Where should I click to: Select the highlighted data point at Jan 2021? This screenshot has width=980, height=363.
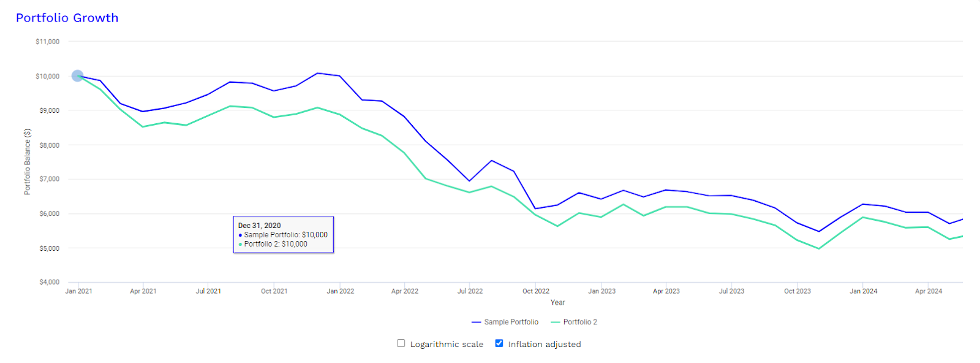click(77, 75)
